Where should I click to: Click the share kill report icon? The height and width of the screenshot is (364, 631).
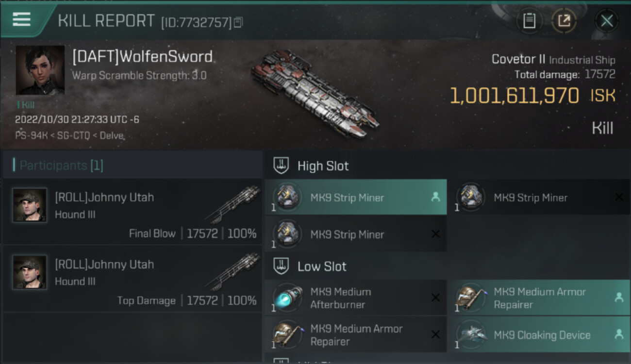click(x=564, y=20)
